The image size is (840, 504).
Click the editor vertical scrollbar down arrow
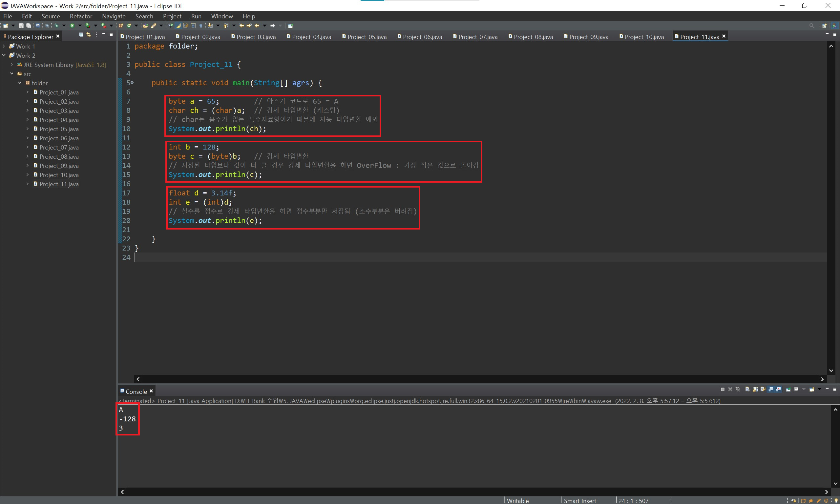(831, 371)
